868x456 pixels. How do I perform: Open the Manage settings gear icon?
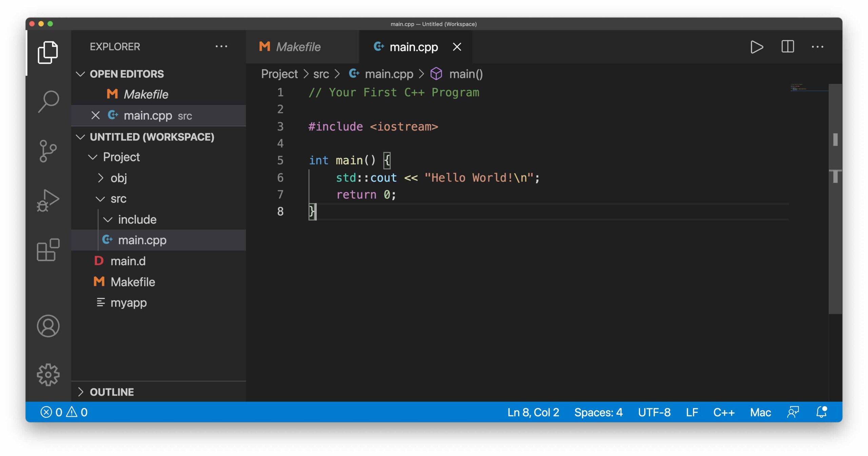(48, 375)
